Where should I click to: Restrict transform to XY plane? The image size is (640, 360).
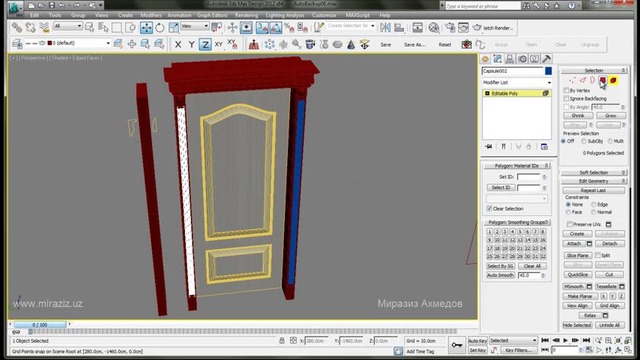(x=219, y=44)
